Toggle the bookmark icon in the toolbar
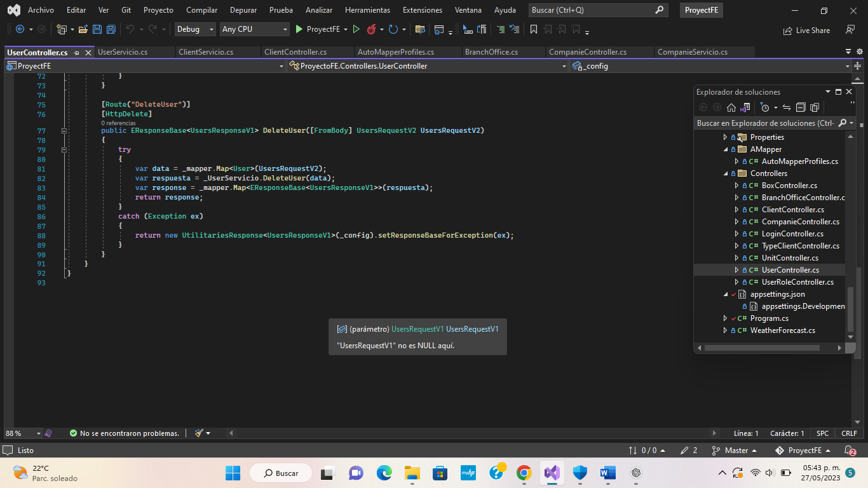Image resolution: width=868 pixels, height=488 pixels. click(x=534, y=29)
